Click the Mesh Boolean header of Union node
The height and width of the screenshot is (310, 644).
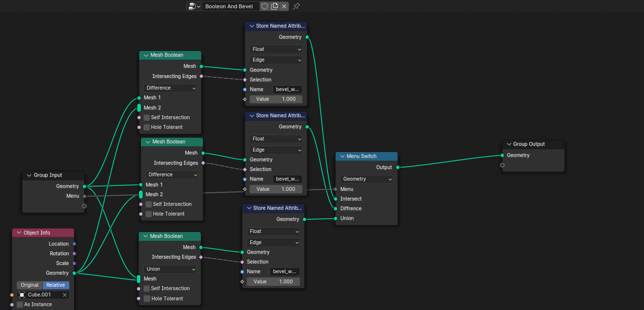(x=169, y=236)
